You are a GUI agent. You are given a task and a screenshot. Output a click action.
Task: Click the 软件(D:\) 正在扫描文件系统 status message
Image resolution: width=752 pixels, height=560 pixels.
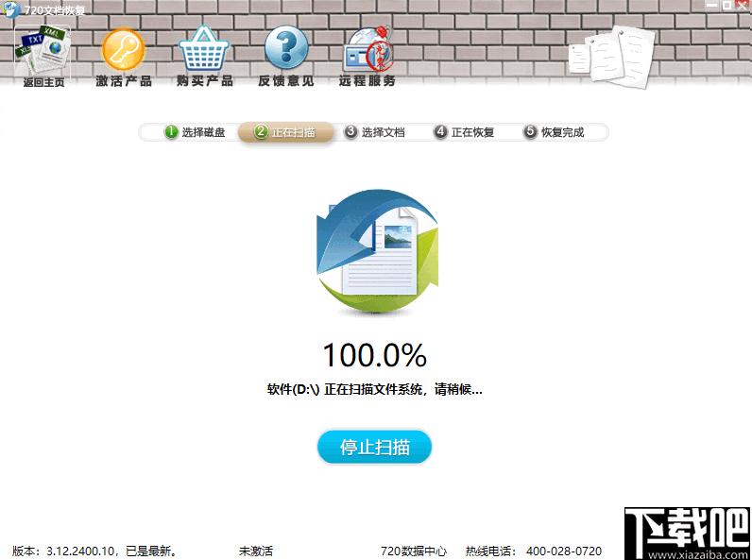[374, 389]
